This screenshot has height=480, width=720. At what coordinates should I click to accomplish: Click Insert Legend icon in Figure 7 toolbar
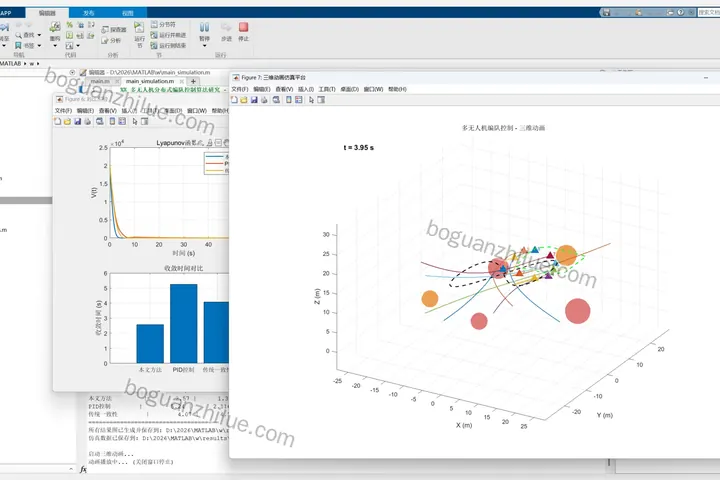299,100
